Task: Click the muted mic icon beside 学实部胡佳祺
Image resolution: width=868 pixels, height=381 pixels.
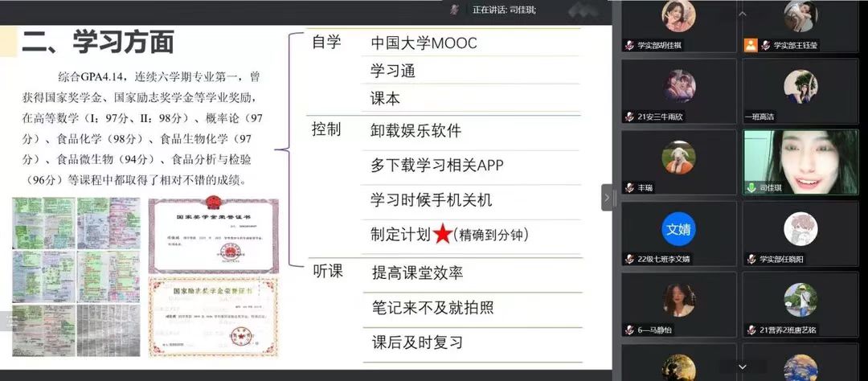Action: point(630,46)
